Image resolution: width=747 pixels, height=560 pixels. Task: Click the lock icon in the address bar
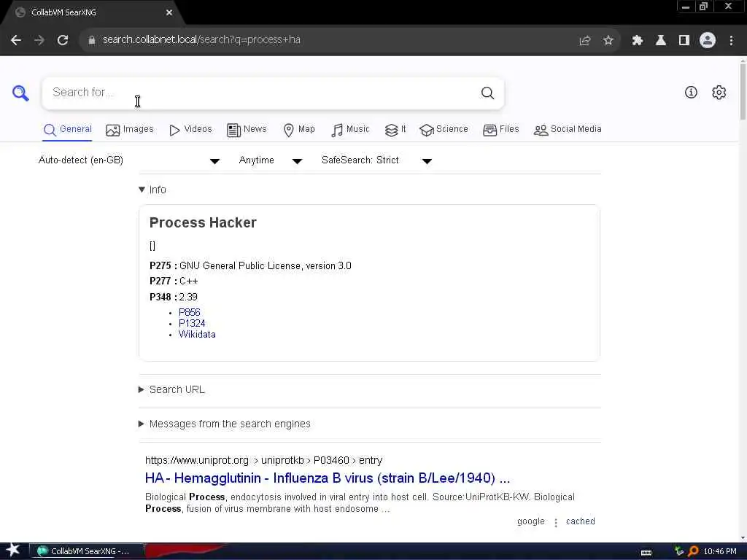point(92,40)
